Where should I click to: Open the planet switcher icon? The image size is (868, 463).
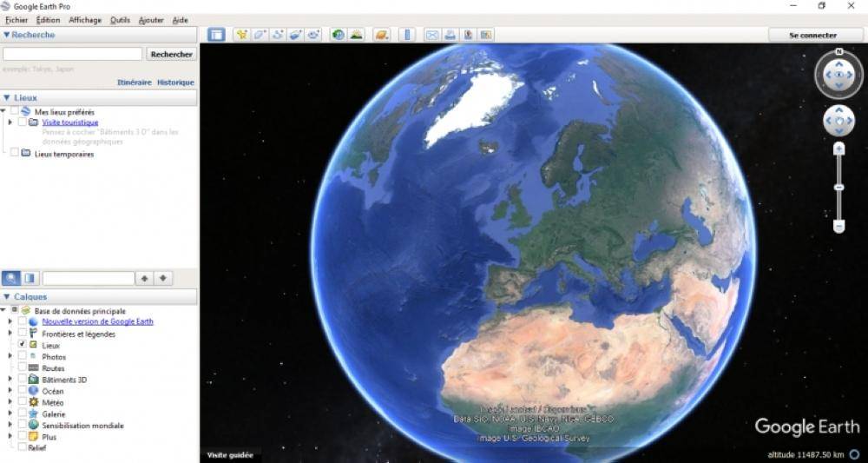click(382, 35)
